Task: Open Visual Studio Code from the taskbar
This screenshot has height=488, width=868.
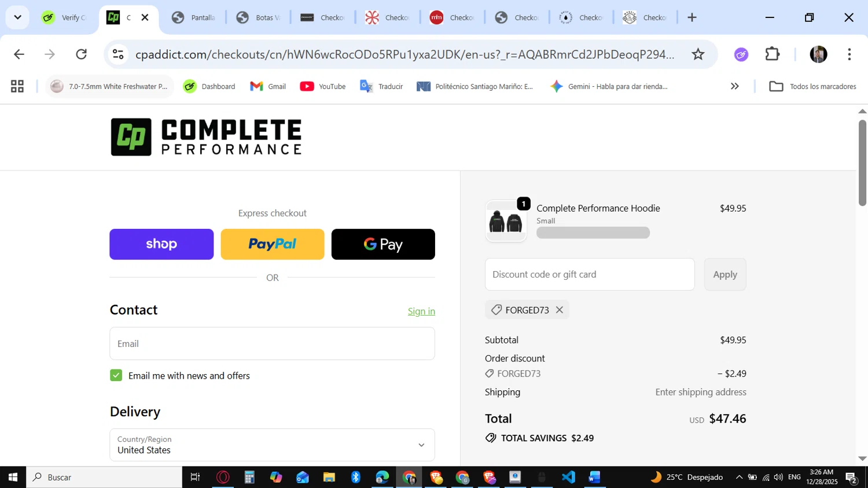Action: pos(568,477)
